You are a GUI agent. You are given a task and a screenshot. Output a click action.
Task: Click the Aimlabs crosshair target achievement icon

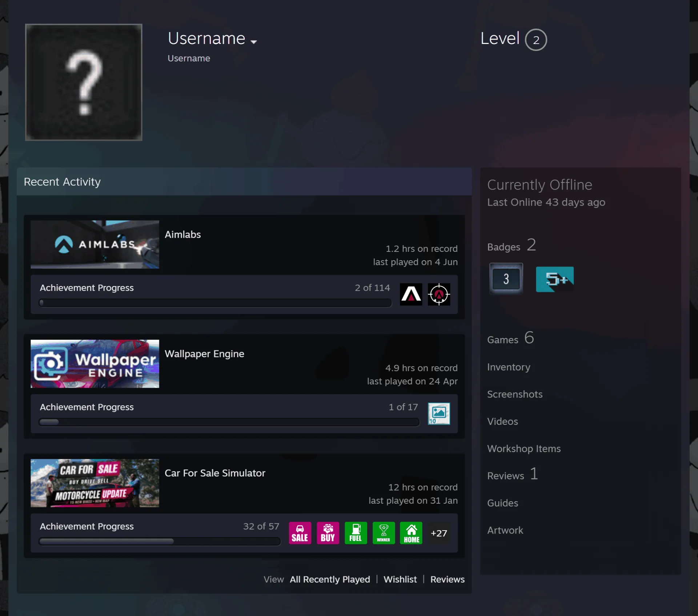439,294
